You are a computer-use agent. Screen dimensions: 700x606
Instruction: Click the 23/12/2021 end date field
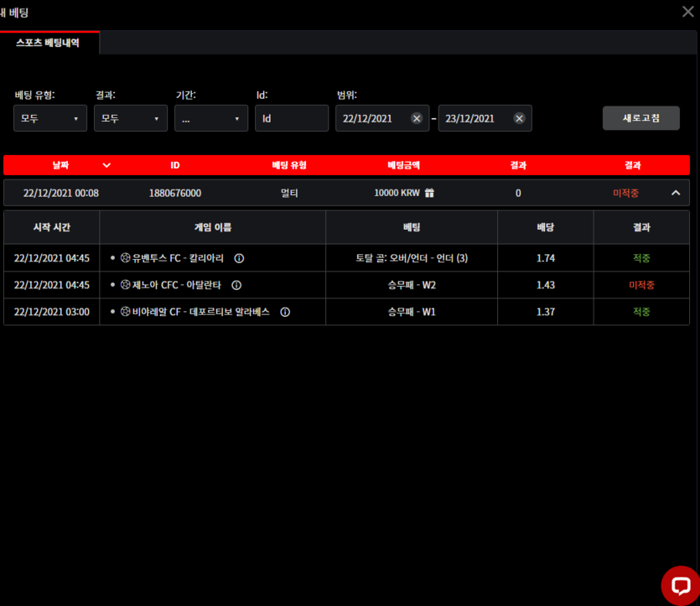pyautogui.click(x=485, y=118)
